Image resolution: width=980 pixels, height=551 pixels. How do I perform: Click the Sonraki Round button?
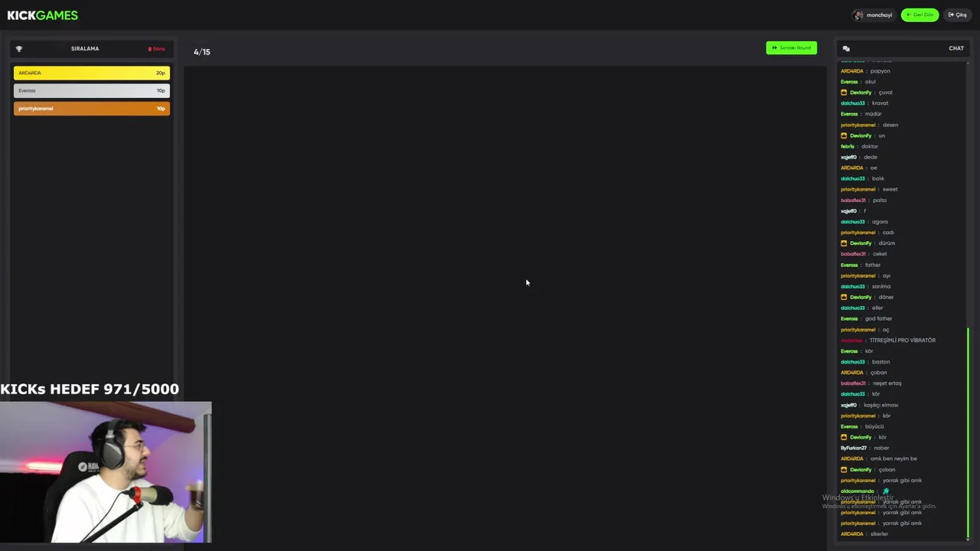(791, 47)
